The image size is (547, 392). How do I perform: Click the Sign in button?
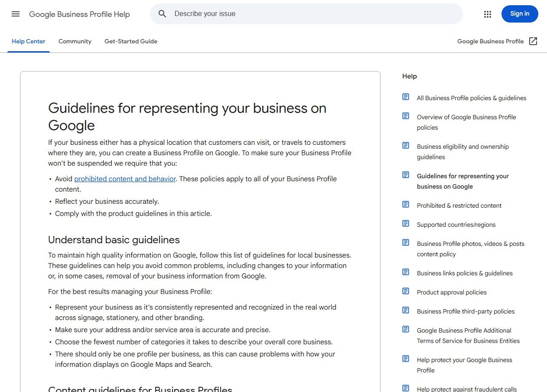coord(520,14)
